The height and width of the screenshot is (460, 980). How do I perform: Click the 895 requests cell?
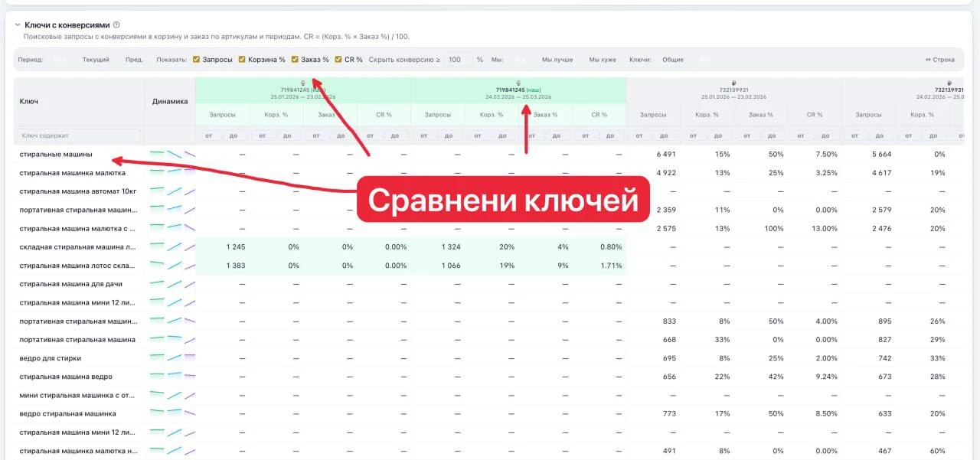click(x=885, y=321)
